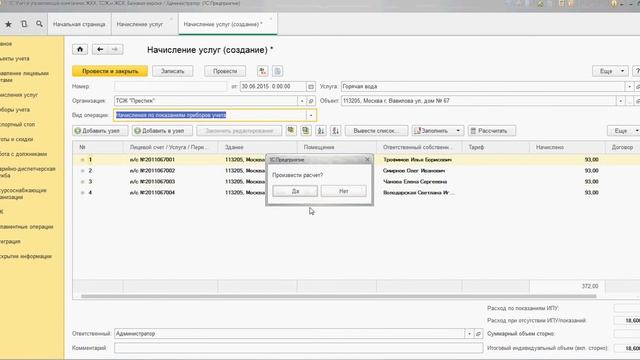
Task: Open sidebar item Начисления услуг
Action: click(x=19, y=95)
